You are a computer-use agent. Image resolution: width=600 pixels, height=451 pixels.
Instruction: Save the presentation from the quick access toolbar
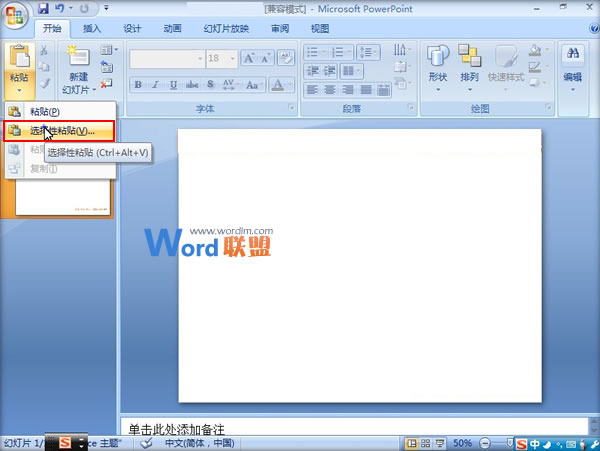43,8
